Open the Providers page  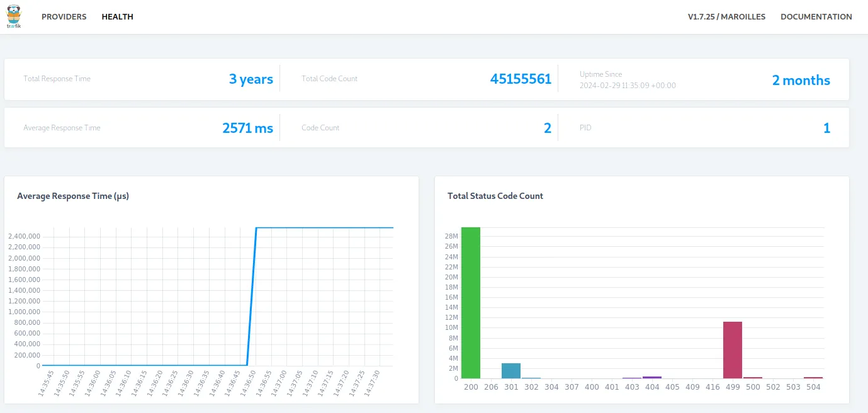(x=64, y=17)
